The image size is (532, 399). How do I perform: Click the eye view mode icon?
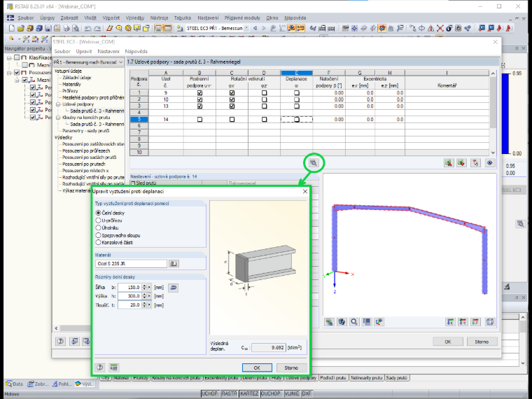point(489,163)
